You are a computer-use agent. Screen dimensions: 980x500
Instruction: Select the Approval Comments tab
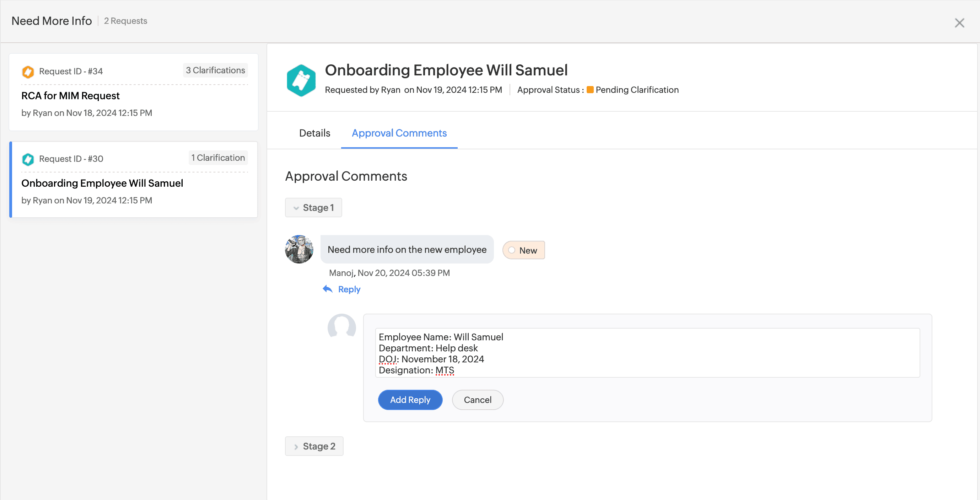pyautogui.click(x=399, y=133)
